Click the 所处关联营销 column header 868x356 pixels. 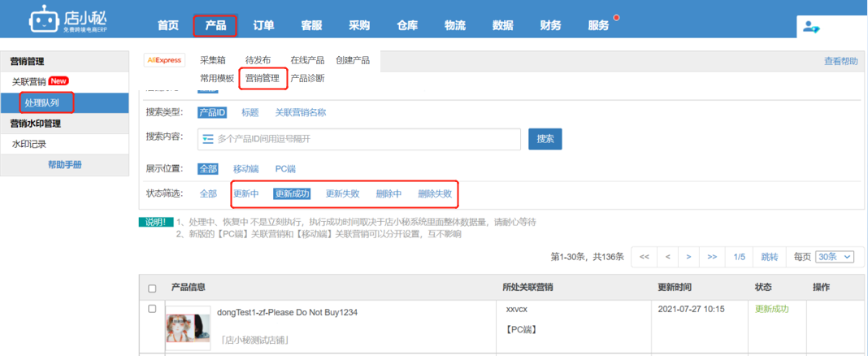coord(528,288)
